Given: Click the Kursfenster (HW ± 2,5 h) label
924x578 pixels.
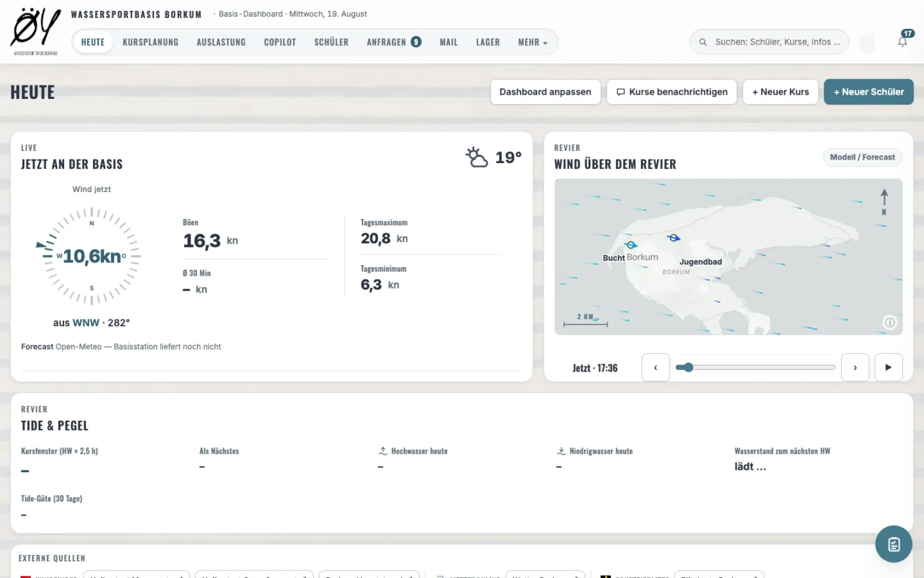Looking at the screenshot, I should 59,451.
